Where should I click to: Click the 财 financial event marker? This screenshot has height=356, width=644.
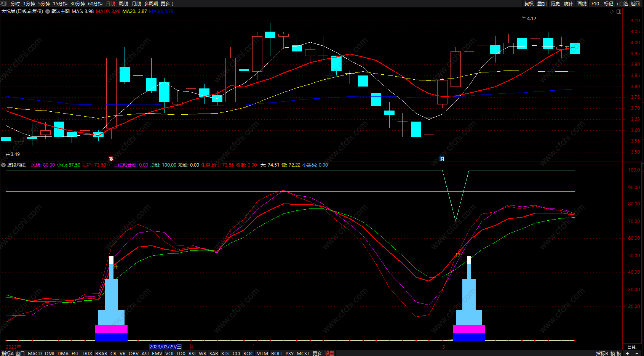point(442,159)
